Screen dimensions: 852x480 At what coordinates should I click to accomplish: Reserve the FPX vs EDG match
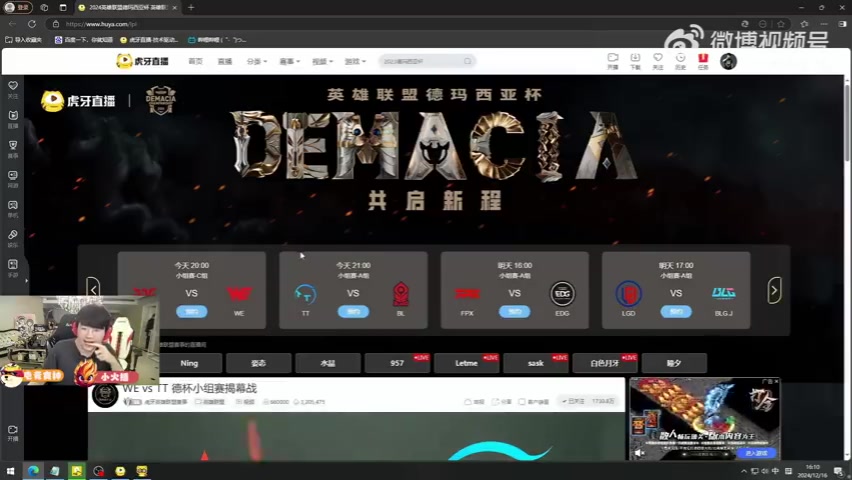[515, 311]
